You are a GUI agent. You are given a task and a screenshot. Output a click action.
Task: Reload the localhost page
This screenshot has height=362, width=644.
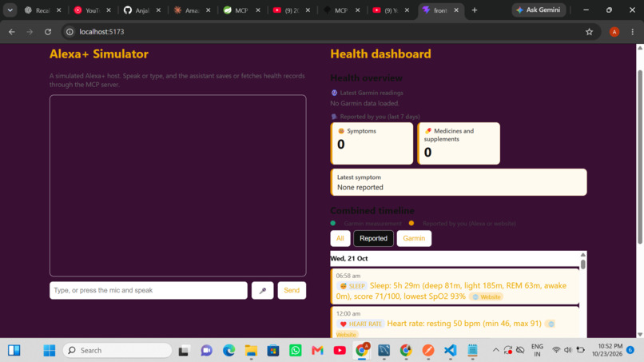point(48,32)
